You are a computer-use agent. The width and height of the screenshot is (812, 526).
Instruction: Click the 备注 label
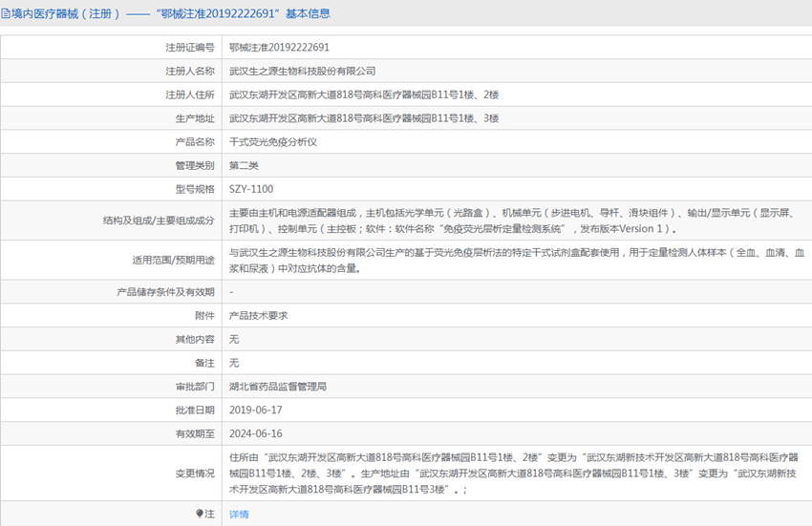click(204, 363)
